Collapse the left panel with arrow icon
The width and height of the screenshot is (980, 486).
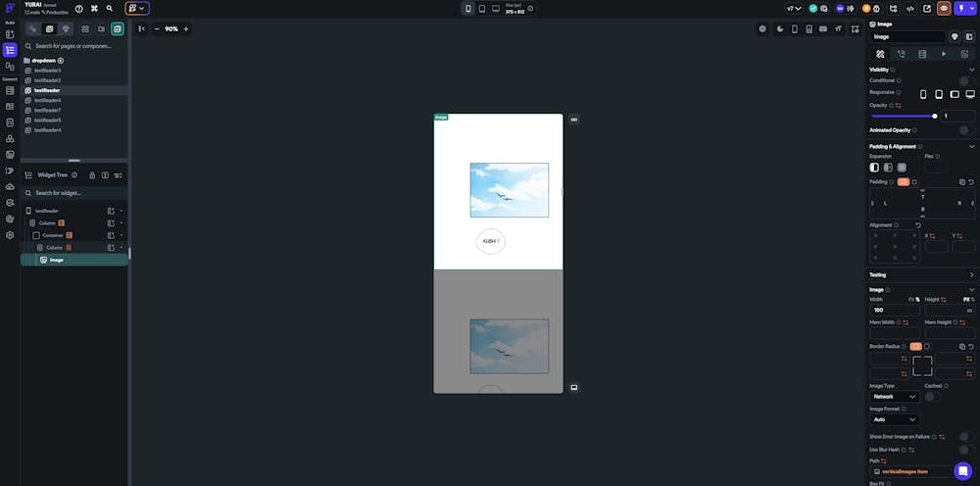pyautogui.click(x=142, y=28)
